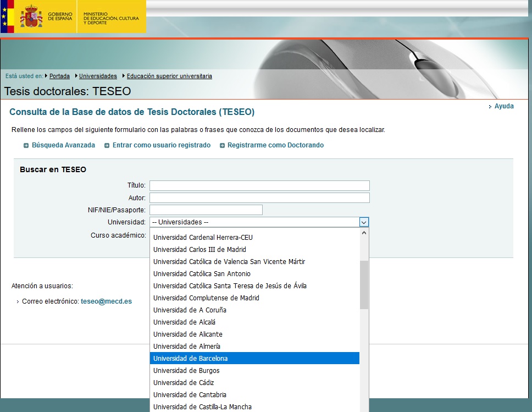Click the Ministerio de Educación, Cultura y Deporte logo
The image size is (532, 412).
click(x=112, y=17)
